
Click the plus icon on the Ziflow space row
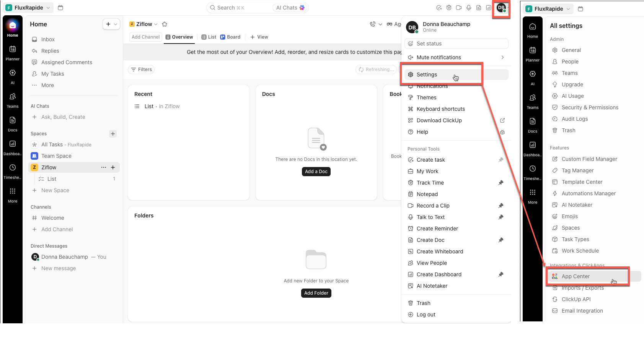(x=113, y=167)
